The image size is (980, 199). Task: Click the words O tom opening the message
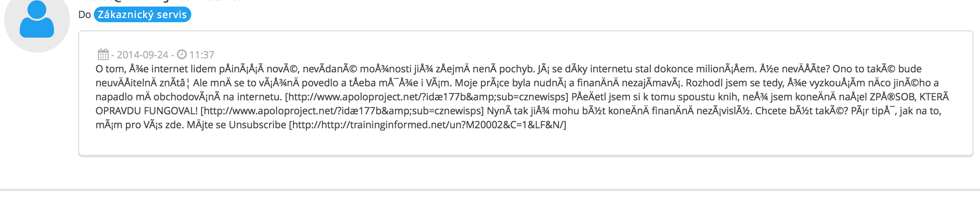(x=110, y=69)
